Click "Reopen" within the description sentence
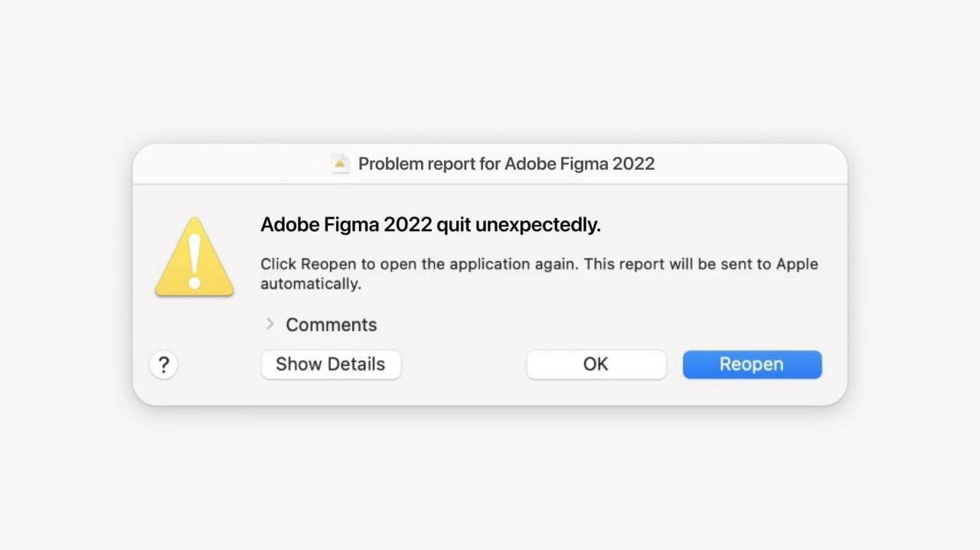Image resolution: width=980 pixels, height=550 pixels. 328,264
